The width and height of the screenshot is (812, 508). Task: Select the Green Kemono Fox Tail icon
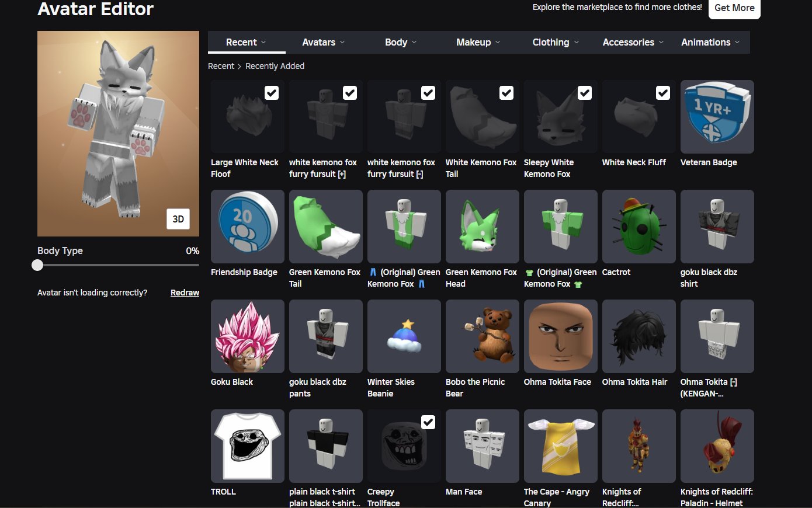tap(325, 227)
